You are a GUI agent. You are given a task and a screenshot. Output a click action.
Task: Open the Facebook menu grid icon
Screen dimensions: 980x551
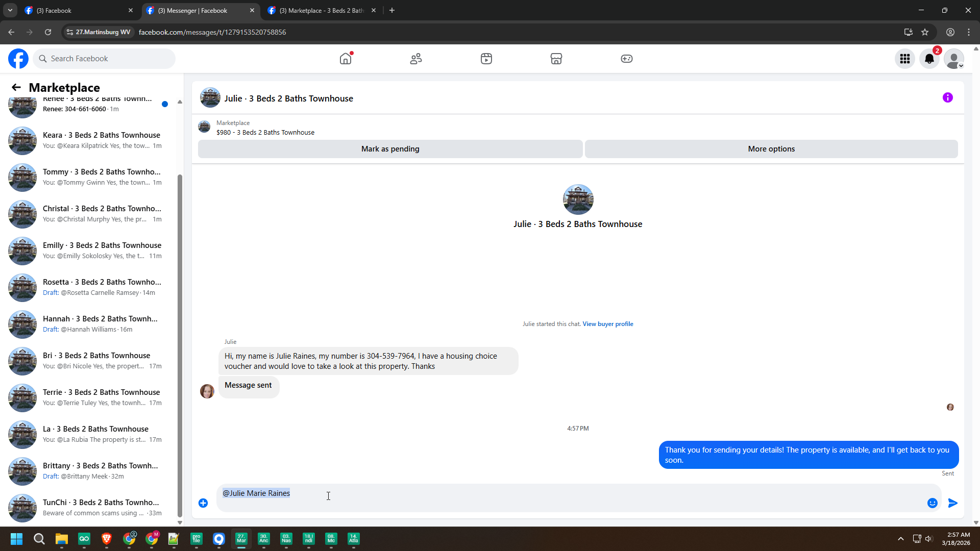[905, 59]
